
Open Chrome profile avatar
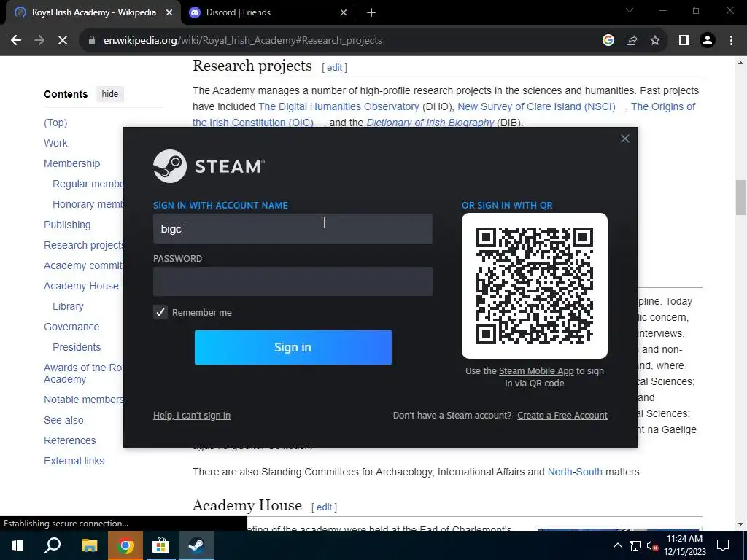pos(708,41)
